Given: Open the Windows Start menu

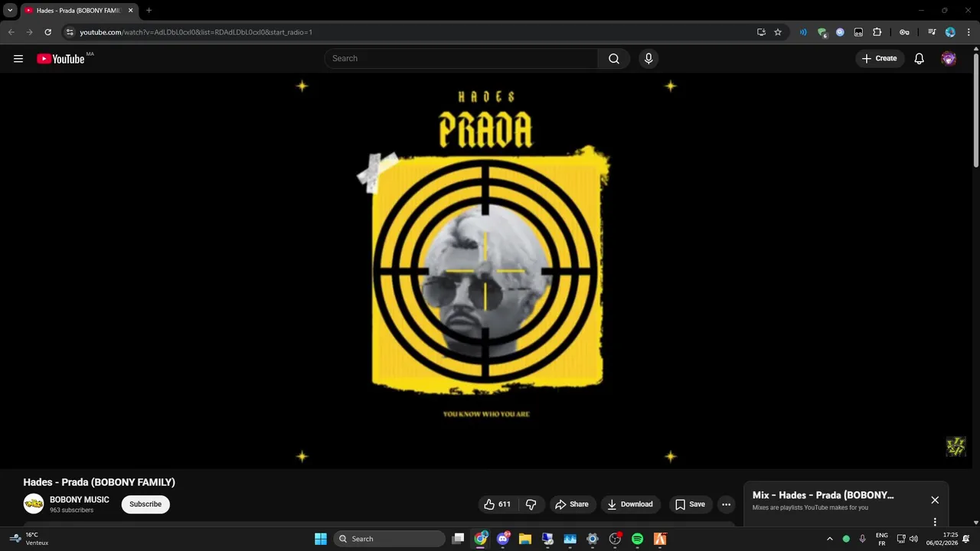Looking at the screenshot, I should point(321,539).
